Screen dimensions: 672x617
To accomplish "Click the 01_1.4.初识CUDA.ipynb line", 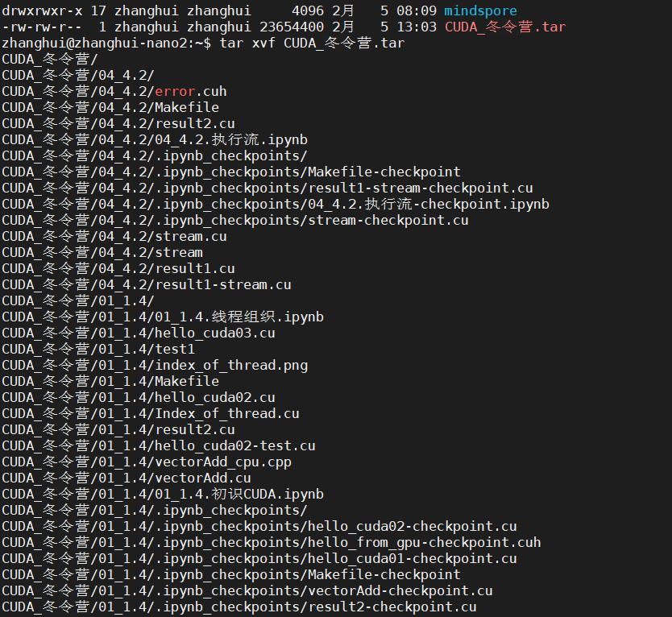I will (x=163, y=494).
